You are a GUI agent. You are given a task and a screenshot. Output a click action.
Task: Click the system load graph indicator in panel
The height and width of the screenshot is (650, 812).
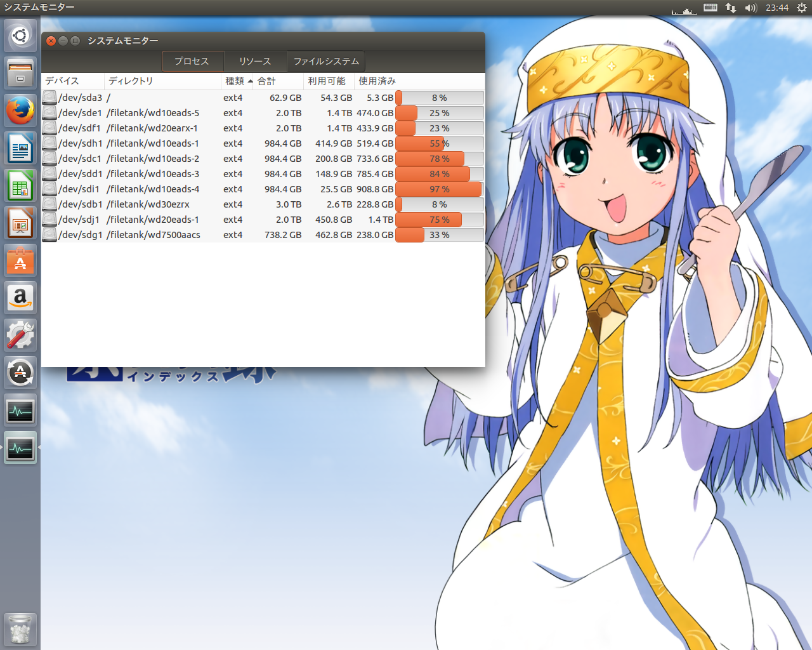684,9
